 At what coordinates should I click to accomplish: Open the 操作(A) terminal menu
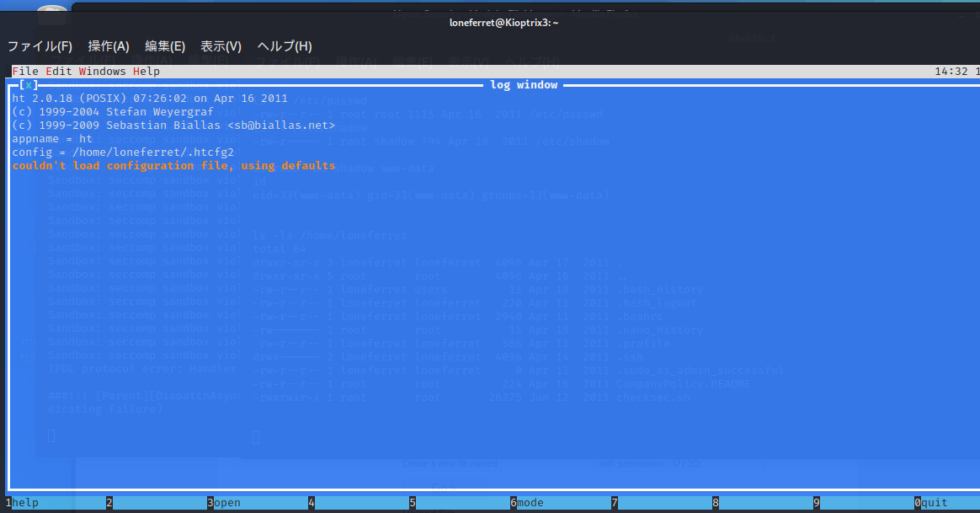tap(109, 46)
